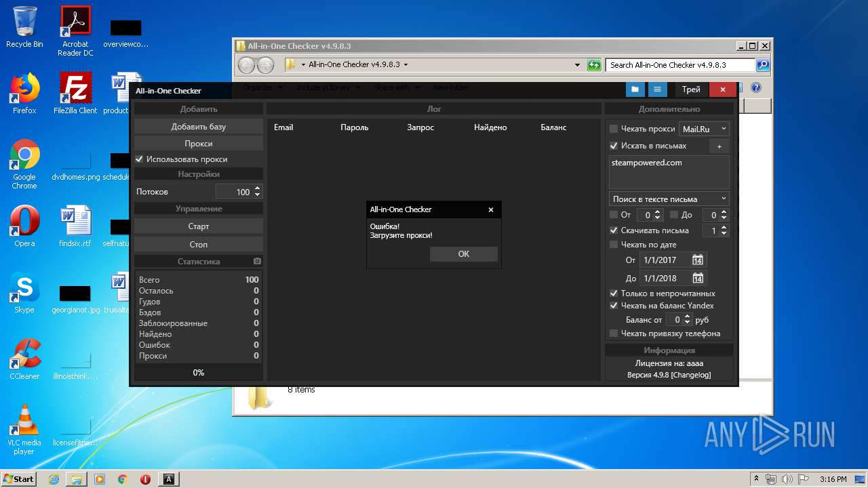Adjust the До value stepper

coord(724,215)
